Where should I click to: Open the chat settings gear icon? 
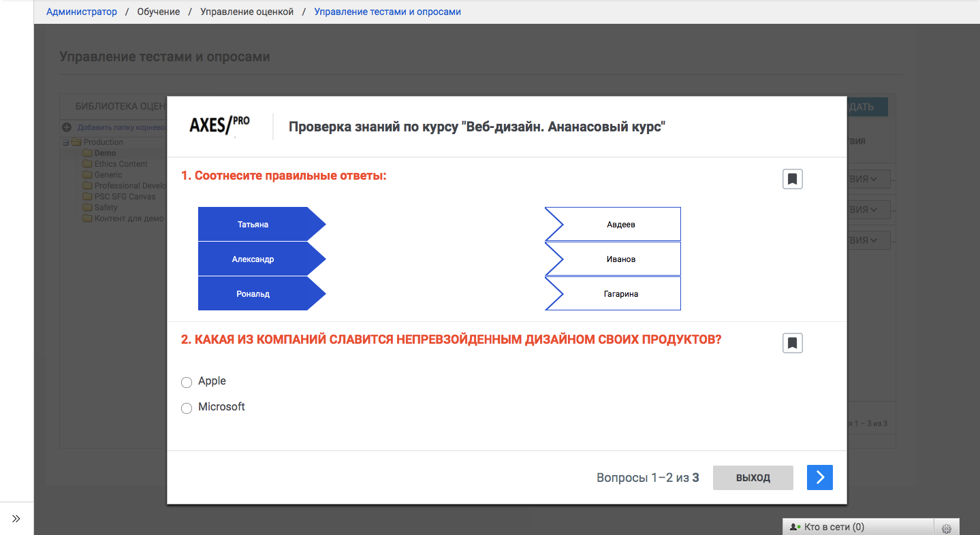click(x=947, y=528)
